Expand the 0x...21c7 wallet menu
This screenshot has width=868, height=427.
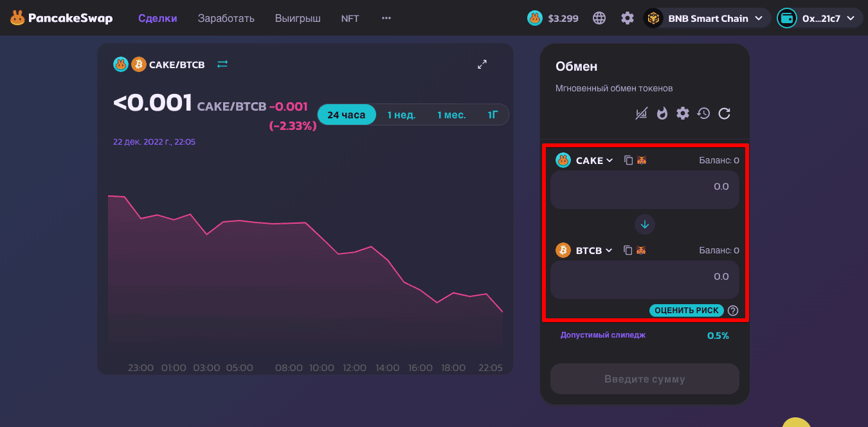tap(820, 18)
